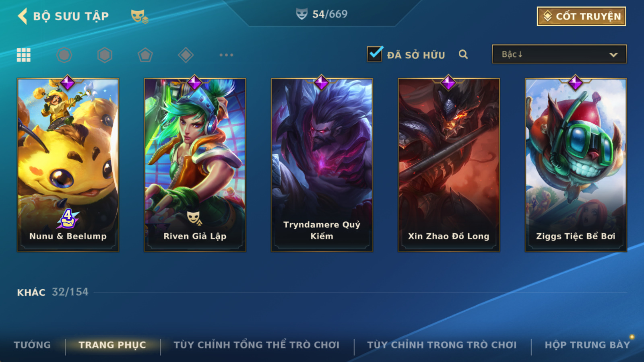Open more filters via the three dots
Image resolution: width=644 pixels, height=362 pixels.
click(x=226, y=55)
